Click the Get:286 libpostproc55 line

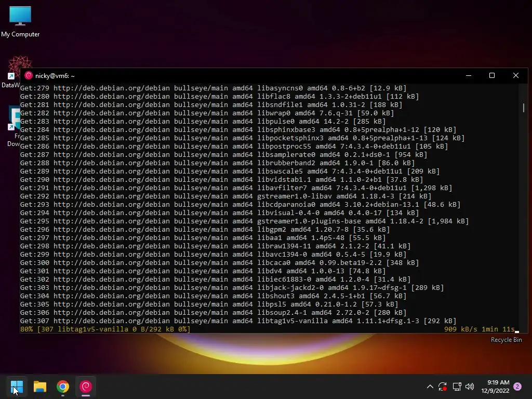234,146
